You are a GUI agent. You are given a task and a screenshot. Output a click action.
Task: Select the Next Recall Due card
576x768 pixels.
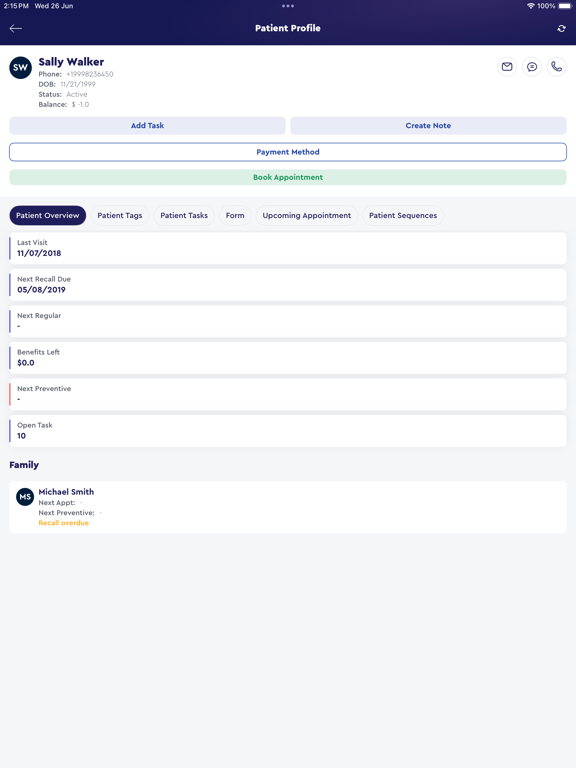(288, 285)
